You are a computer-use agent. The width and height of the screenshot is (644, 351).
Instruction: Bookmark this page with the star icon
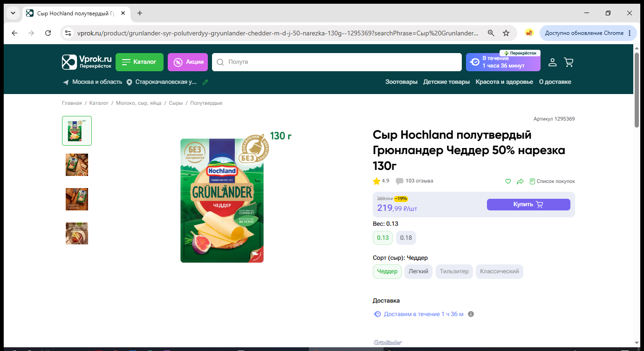[506, 33]
